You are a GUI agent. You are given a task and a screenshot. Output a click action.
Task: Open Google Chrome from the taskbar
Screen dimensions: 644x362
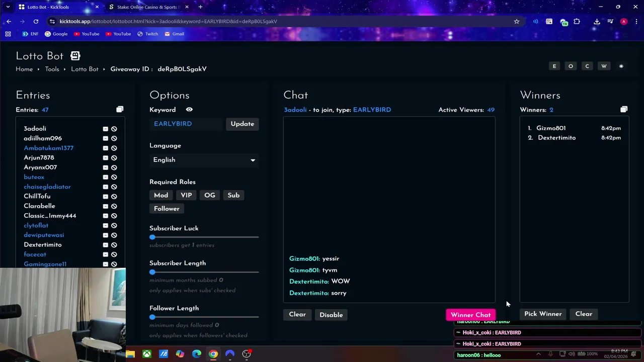click(x=213, y=354)
